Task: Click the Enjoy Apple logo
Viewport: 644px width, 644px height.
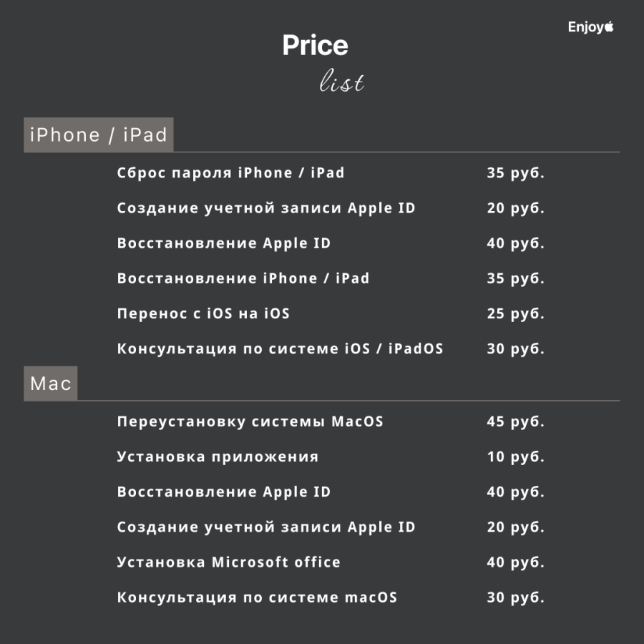Action: tap(590, 27)
